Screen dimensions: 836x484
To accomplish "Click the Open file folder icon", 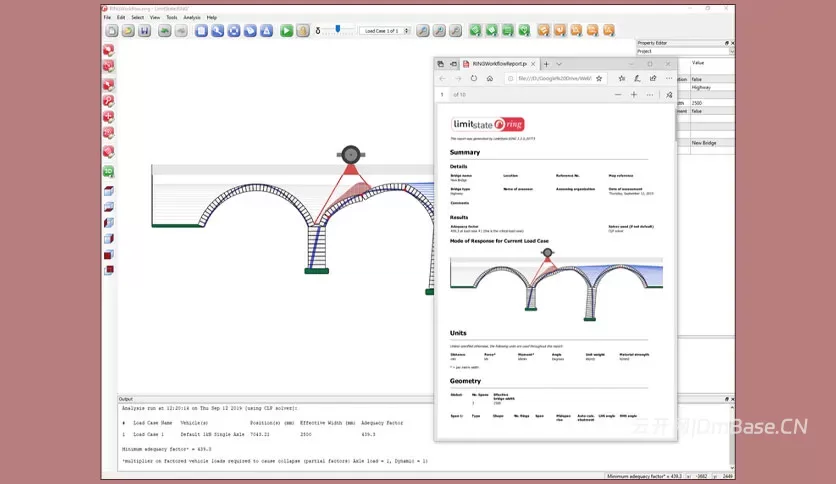I will 128,31.
